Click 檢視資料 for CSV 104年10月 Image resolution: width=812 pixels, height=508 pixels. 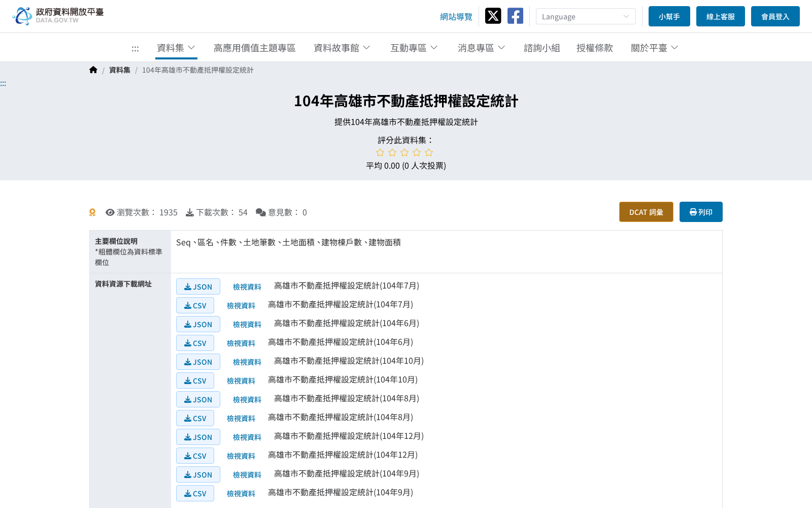[241, 381]
